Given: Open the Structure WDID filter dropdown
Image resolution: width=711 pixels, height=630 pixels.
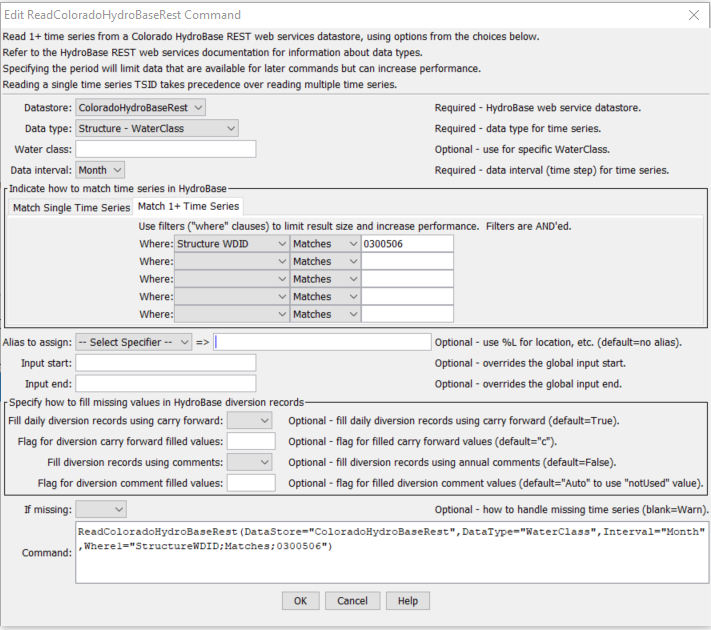Looking at the screenshot, I should tap(232, 244).
